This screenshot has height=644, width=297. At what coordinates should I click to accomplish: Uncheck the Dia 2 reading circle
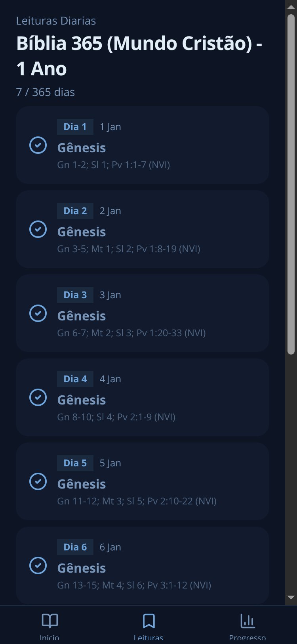(x=38, y=229)
